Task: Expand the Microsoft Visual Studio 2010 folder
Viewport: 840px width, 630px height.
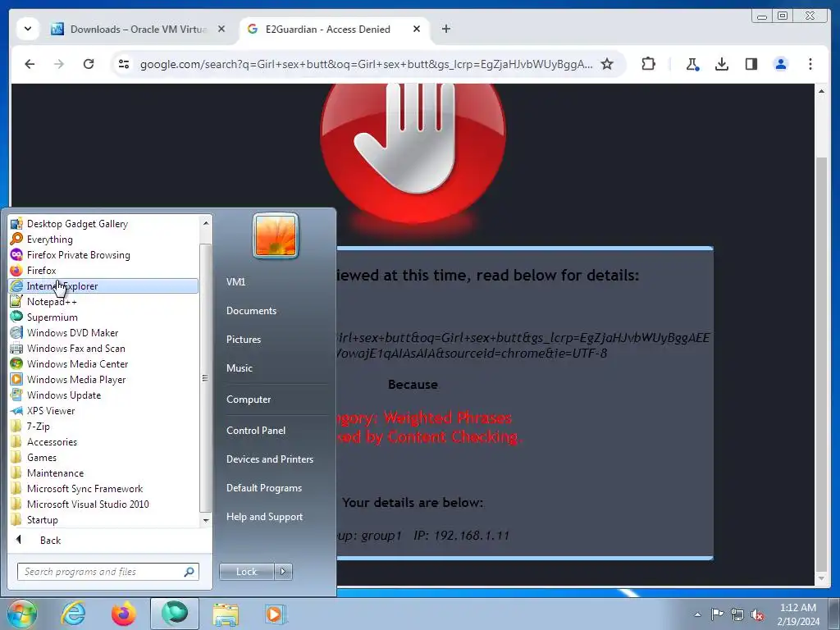Action: pyautogui.click(x=103, y=504)
